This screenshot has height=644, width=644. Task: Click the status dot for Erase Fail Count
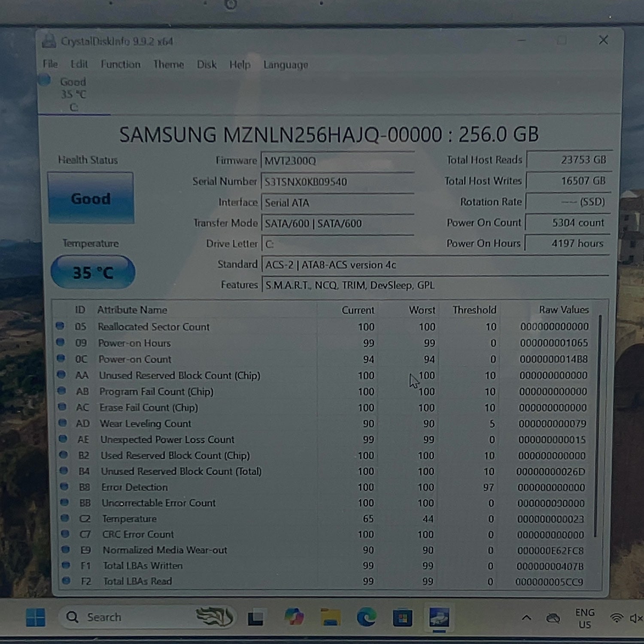pyautogui.click(x=62, y=407)
